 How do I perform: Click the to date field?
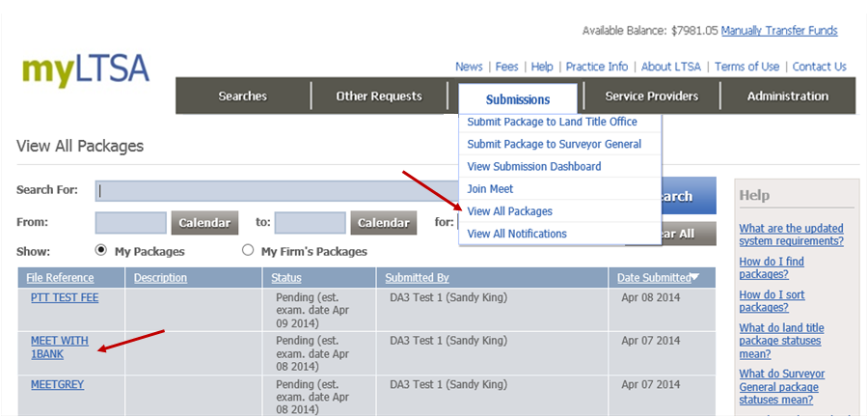(310, 223)
